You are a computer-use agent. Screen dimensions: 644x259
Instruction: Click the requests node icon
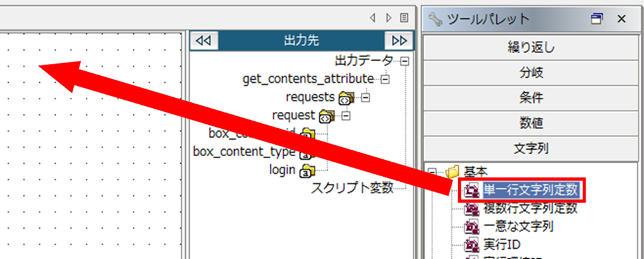(346, 98)
